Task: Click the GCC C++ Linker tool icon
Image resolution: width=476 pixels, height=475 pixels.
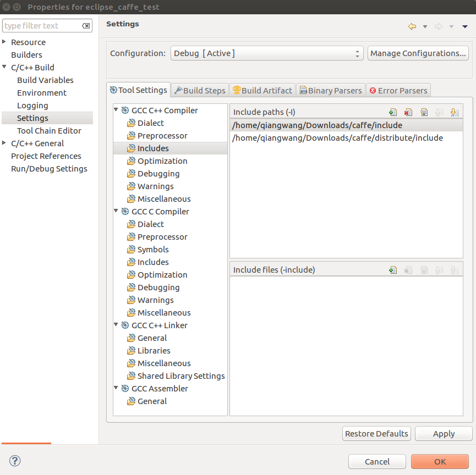Action: coord(125,325)
